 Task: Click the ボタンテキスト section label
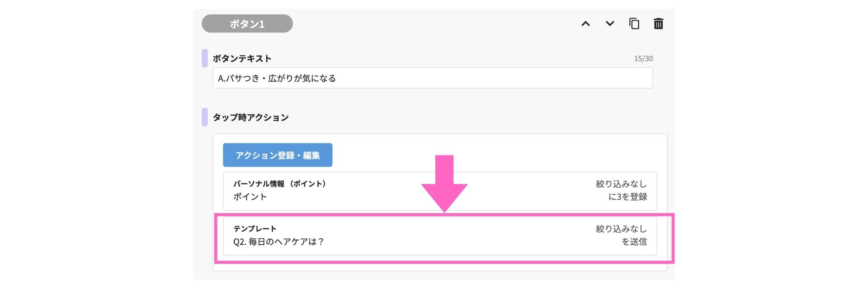point(242,59)
